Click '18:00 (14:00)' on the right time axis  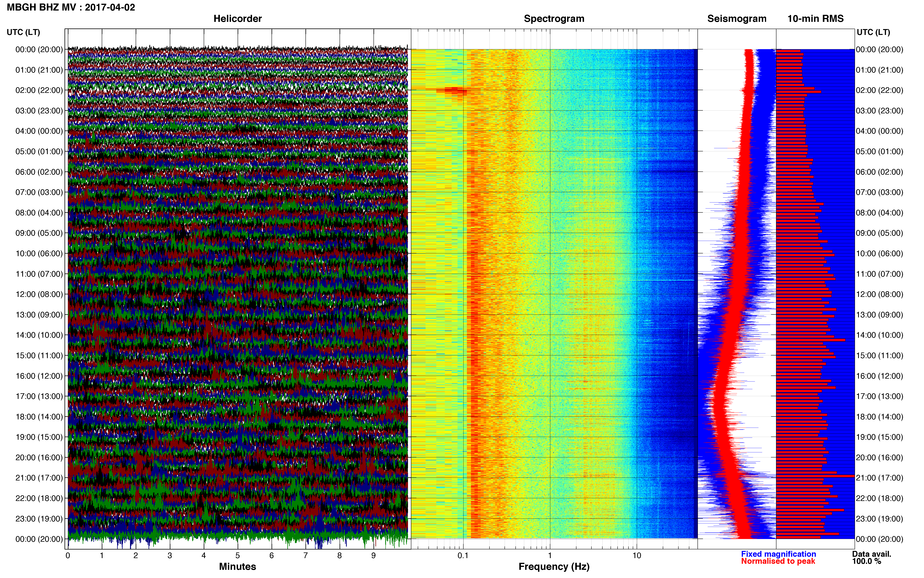(879, 417)
